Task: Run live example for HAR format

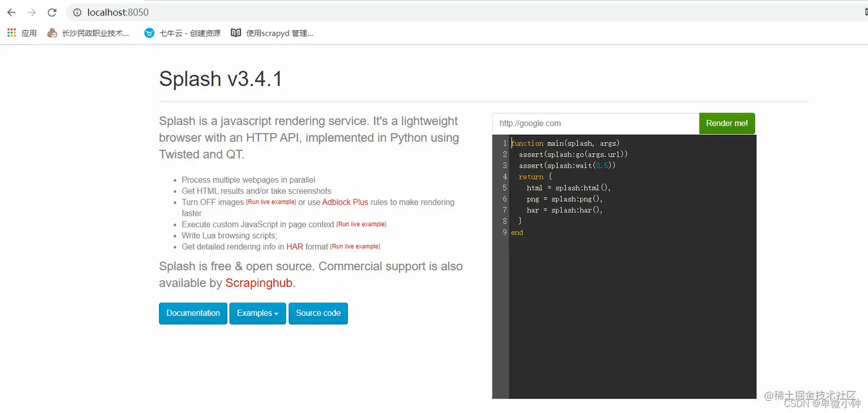Action: [355, 247]
